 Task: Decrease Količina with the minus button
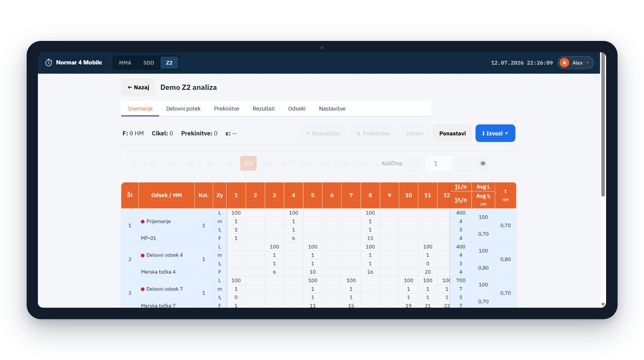pos(414,163)
